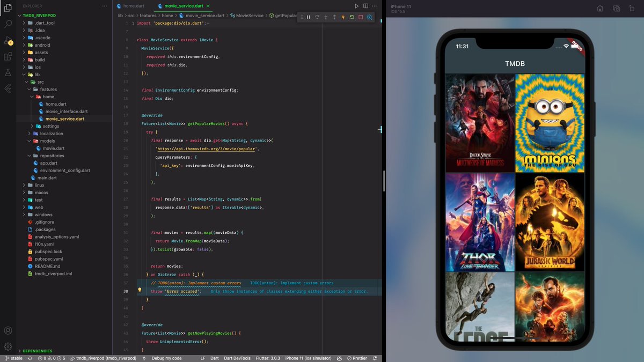644x362 pixels.
Task: Split the editor to the right
Action: (366, 6)
